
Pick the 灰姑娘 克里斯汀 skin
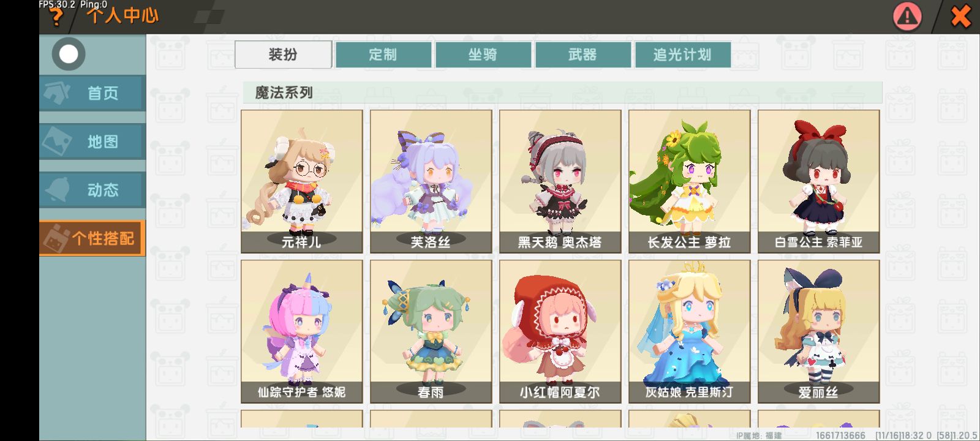(x=689, y=331)
